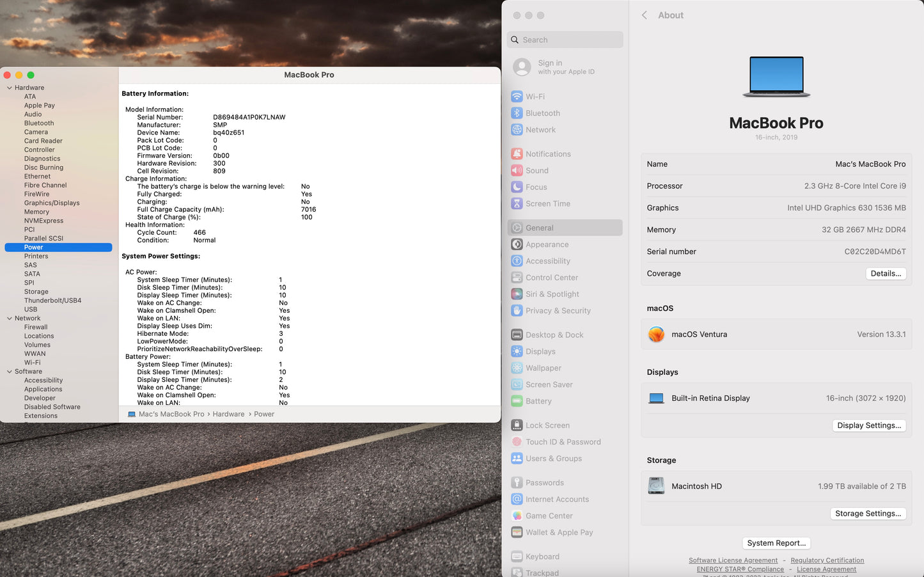This screenshot has width=924, height=577.
Task: Open Battery settings
Action: coord(538,401)
